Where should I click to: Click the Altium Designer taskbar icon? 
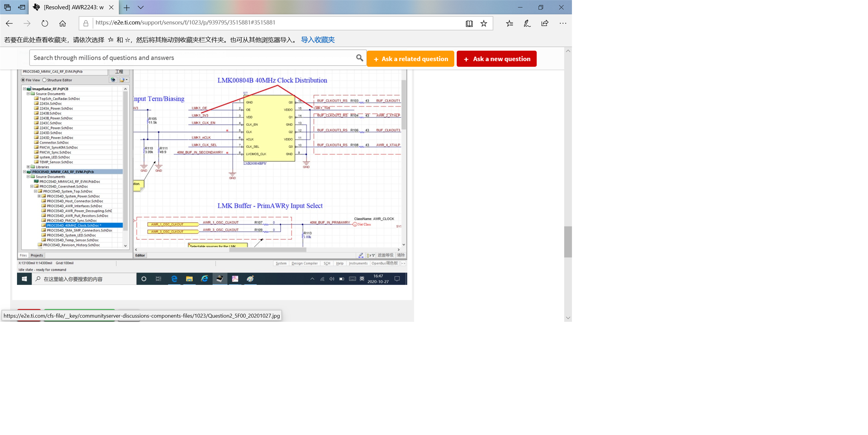coord(220,279)
